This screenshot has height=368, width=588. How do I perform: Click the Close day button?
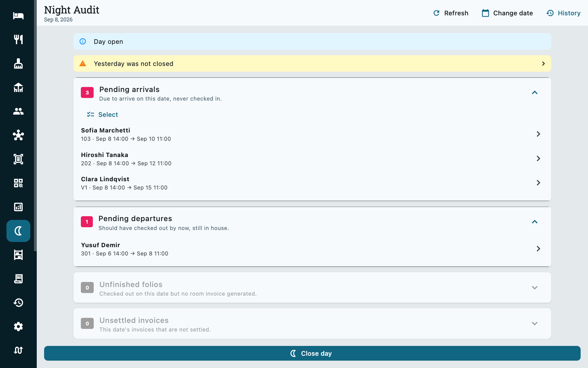tap(312, 353)
